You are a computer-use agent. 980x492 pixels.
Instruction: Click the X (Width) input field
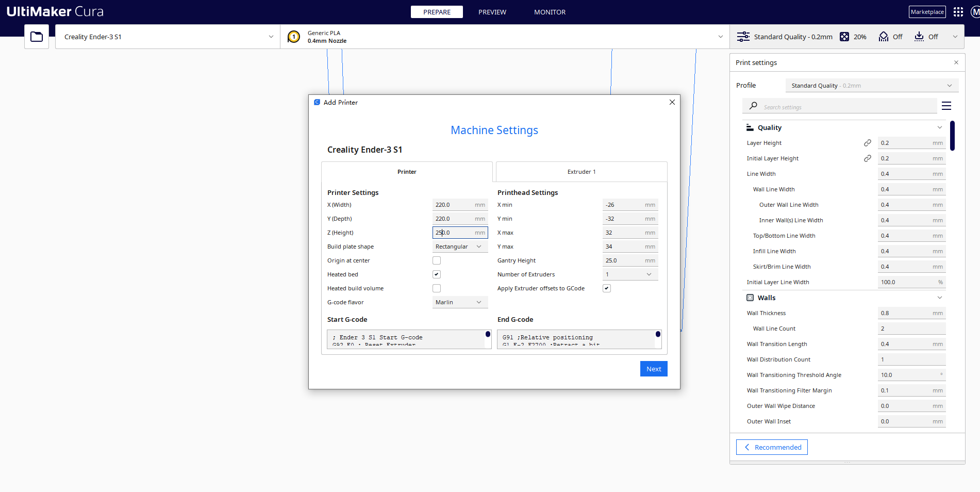(x=460, y=205)
